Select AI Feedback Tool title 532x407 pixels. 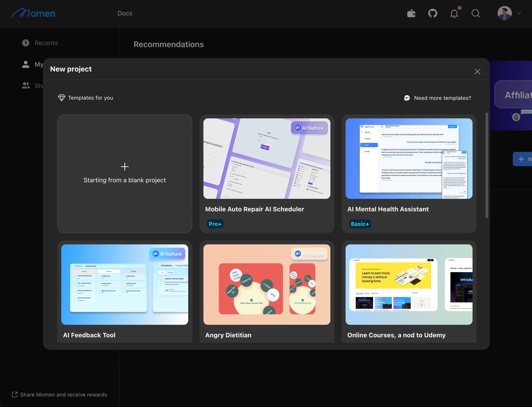89,335
